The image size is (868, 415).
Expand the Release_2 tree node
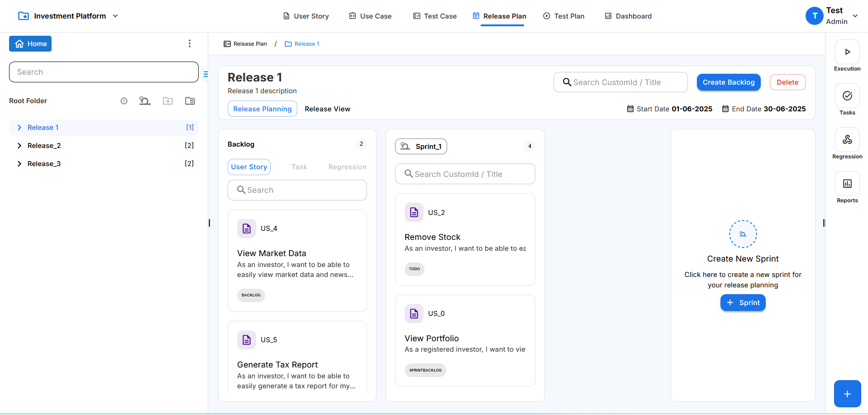19,146
